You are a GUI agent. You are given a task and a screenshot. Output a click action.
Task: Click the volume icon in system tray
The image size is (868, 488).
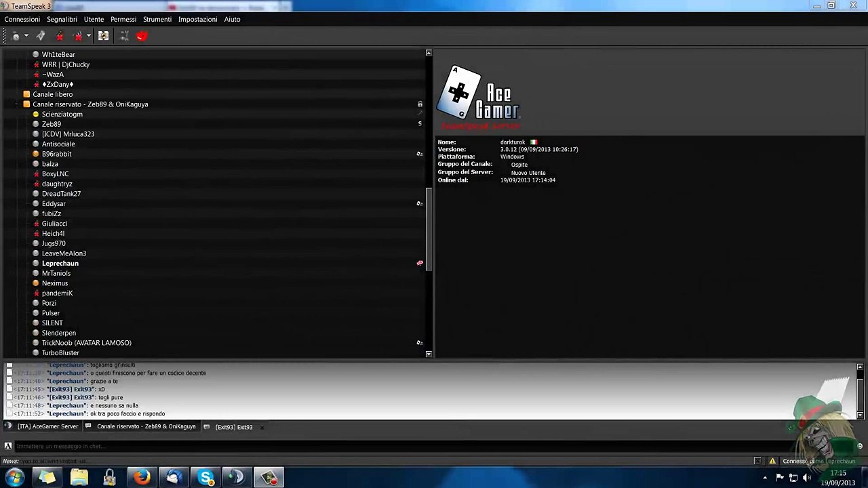click(x=806, y=478)
